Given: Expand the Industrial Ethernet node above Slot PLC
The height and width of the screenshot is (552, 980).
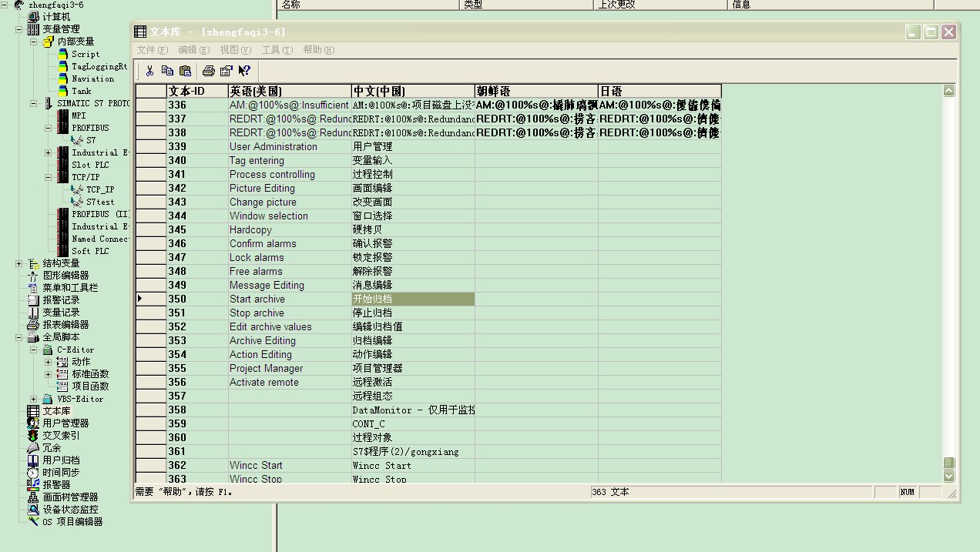Looking at the screenshot, I should click(49, 152).
